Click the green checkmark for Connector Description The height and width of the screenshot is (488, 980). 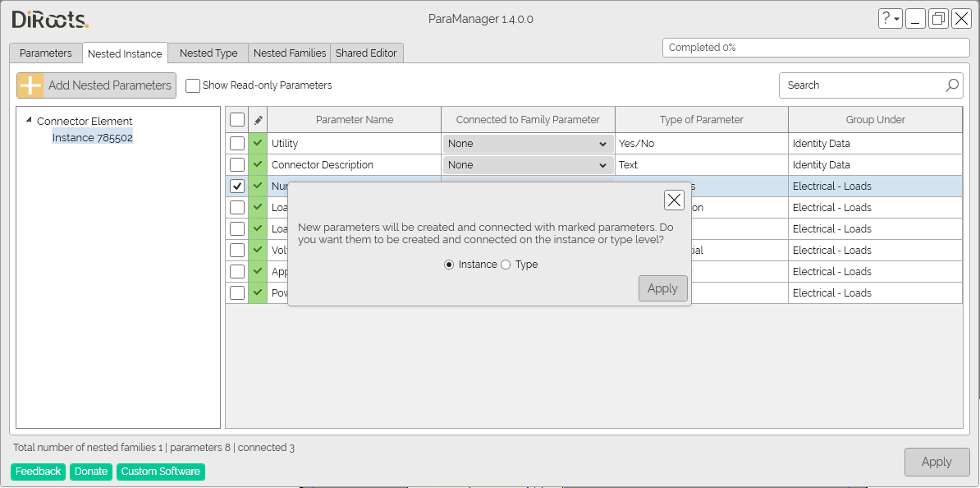[x=258, y=165]
